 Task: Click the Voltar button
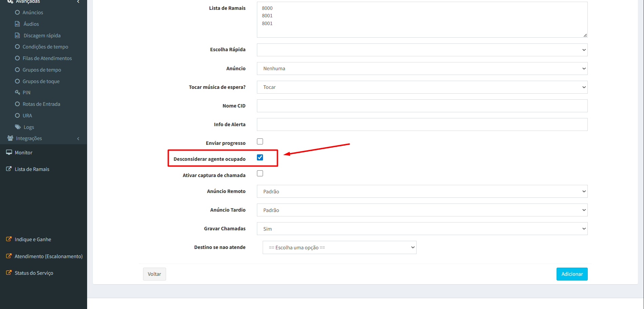tap(154, 274)
